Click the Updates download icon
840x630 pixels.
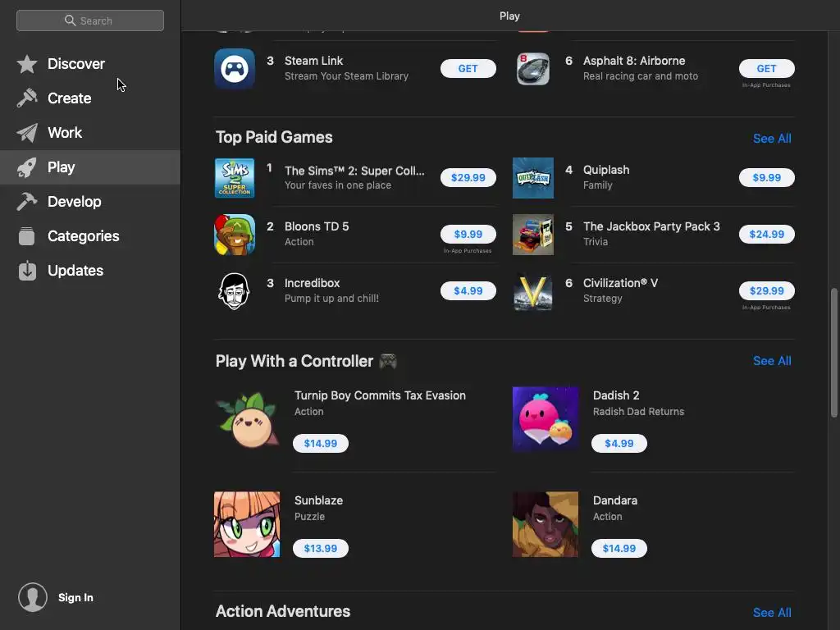(27, 271)
